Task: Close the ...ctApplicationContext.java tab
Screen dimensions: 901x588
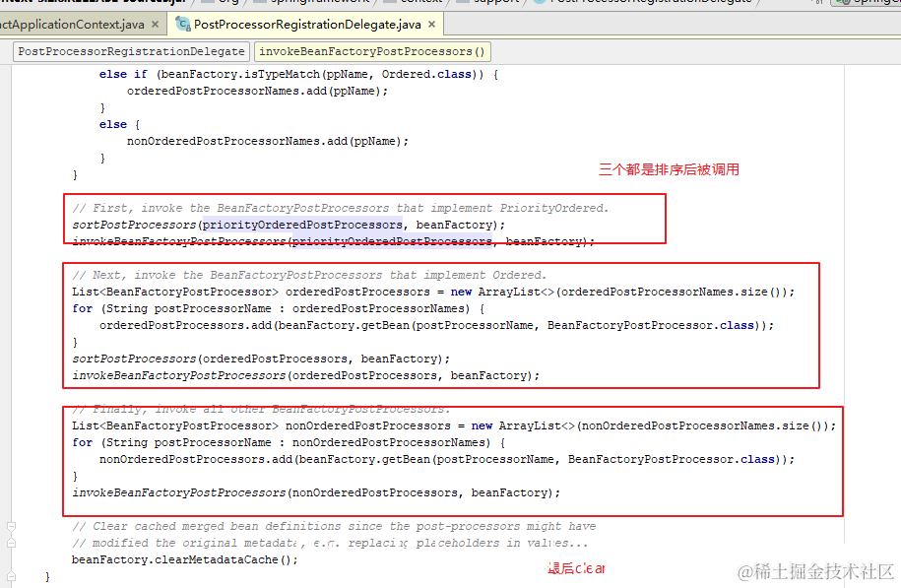Action: pyautogui.click(x=155, y=25)
